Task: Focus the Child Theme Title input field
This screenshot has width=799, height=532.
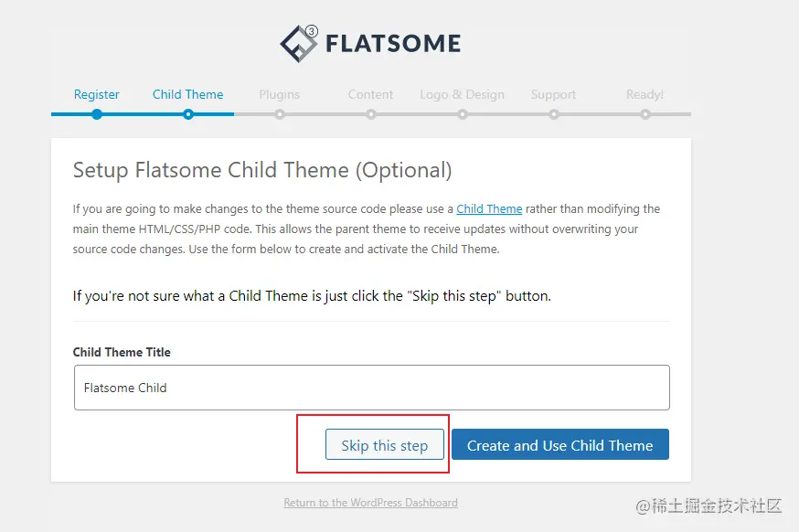Action: pyautogui.click(x=372, y=388)
